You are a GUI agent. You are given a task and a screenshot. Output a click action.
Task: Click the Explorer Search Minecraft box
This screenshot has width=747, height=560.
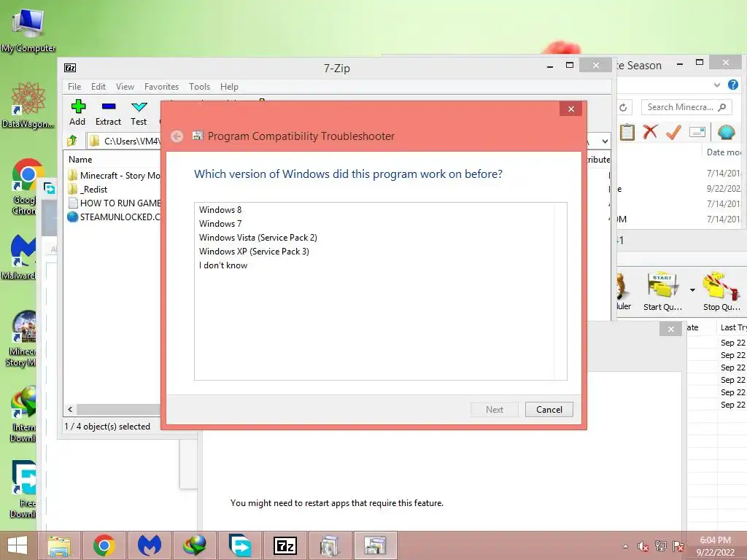coord(686,107)
